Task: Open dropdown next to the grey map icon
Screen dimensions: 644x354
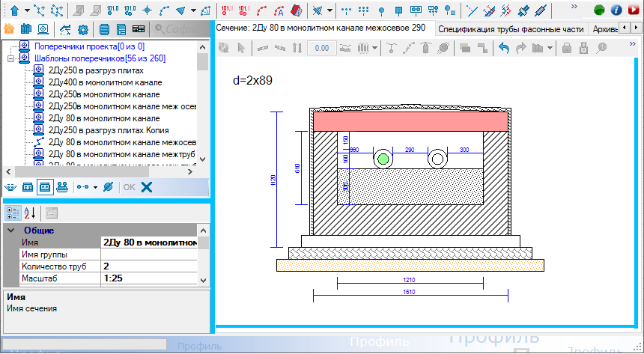Action: point(550,49)
